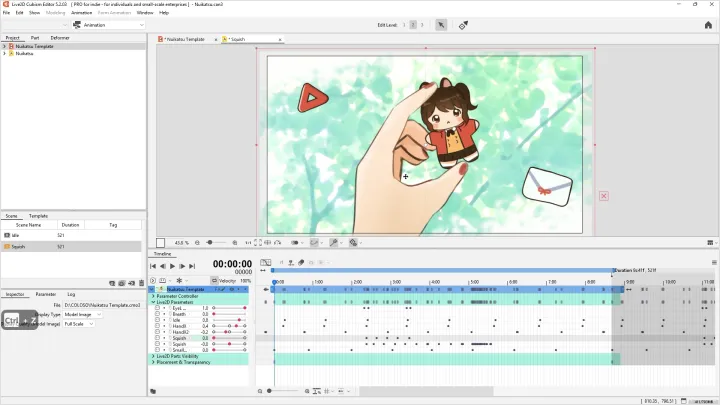Open the Full Scale dropdown

(79, 324)
